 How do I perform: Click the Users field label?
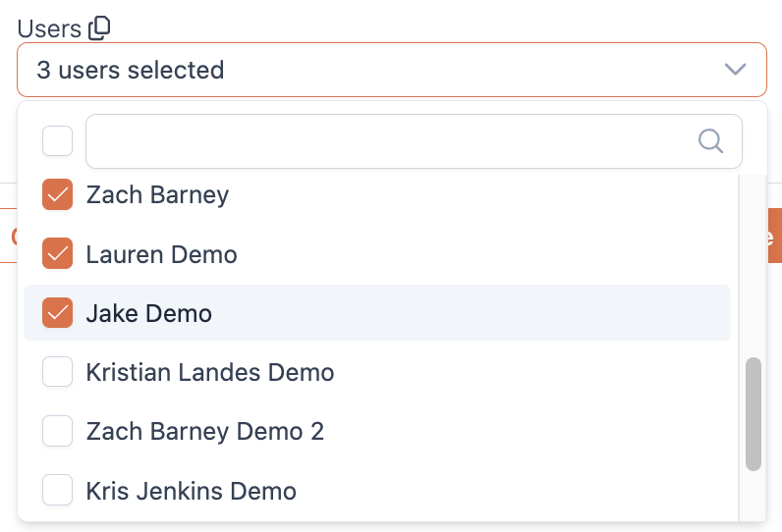pos(49,28)
